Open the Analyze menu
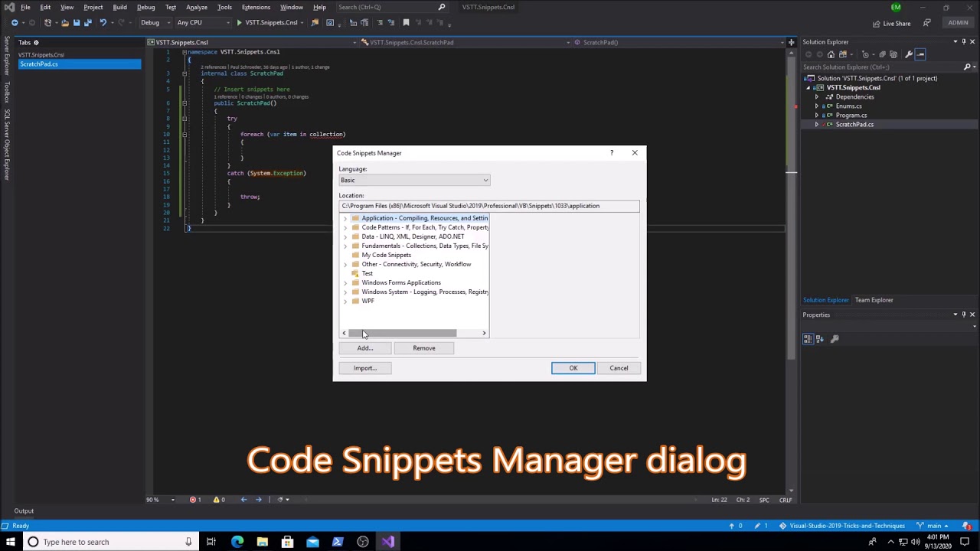 (197, 7)
